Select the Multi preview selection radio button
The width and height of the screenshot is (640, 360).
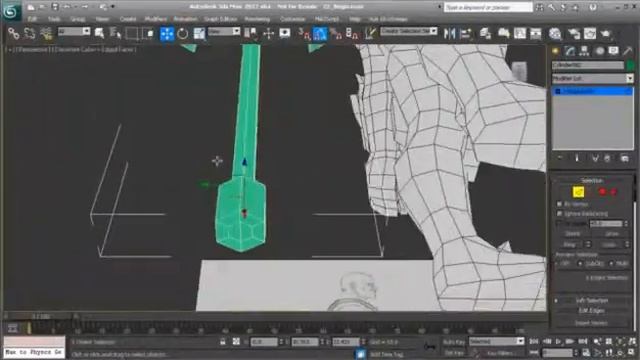click(611, 264)
